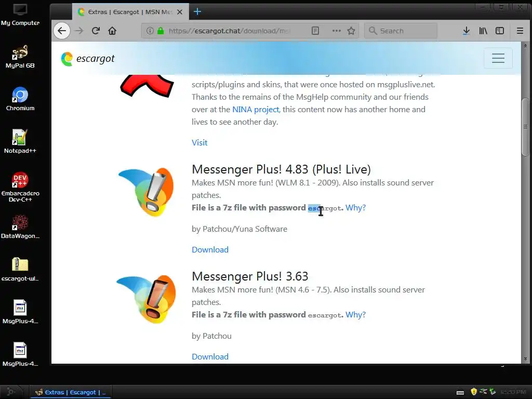Click the Messenger Plus! 4.83 logo image
Screen dimensions: 532x399
[146, 192]
